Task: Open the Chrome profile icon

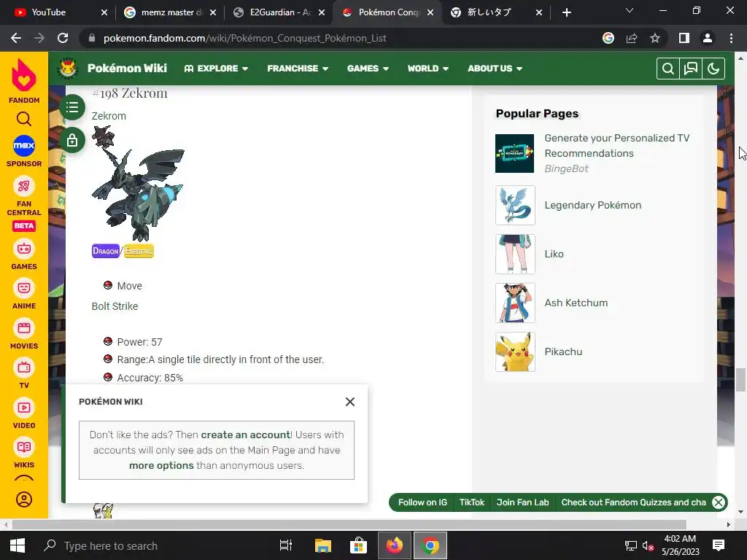Action: click(708, 38)
